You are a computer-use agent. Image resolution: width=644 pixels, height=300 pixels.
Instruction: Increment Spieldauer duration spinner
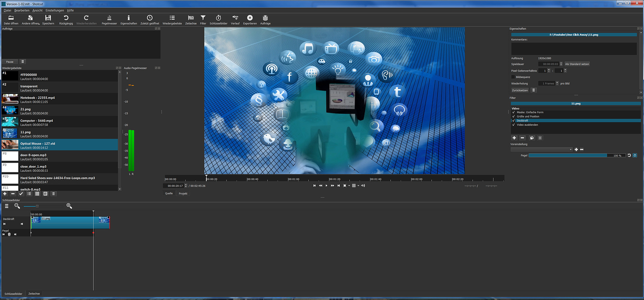pyautogui.click(x=561, y=63)
